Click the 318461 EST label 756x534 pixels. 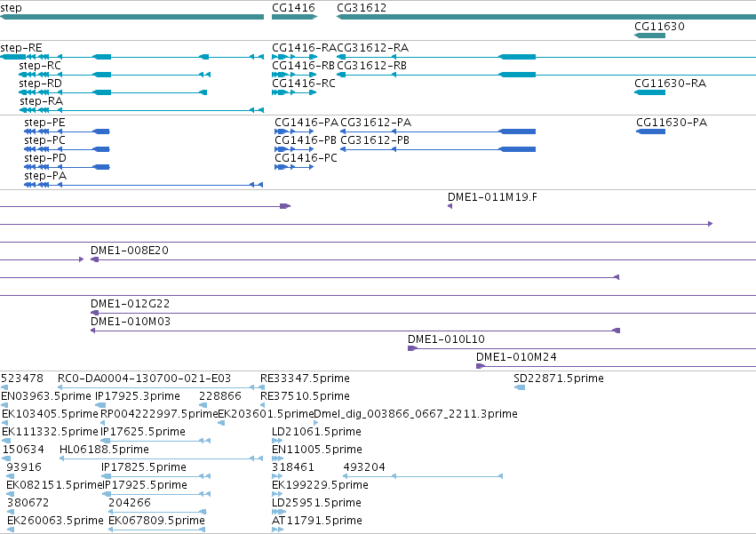coord(292,468)
